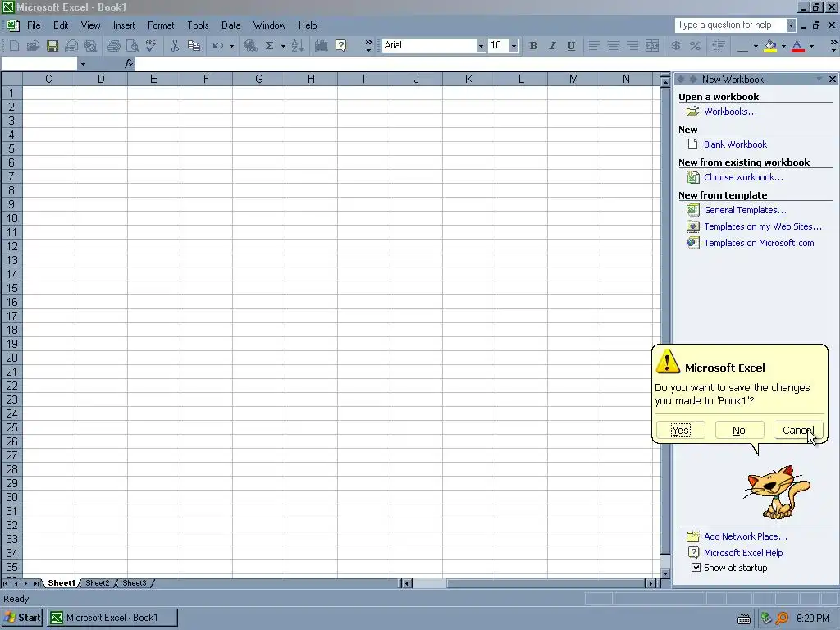840x630 pixels.
Task: Uncheck Show at startup checkbox
Action: point(696,568)
